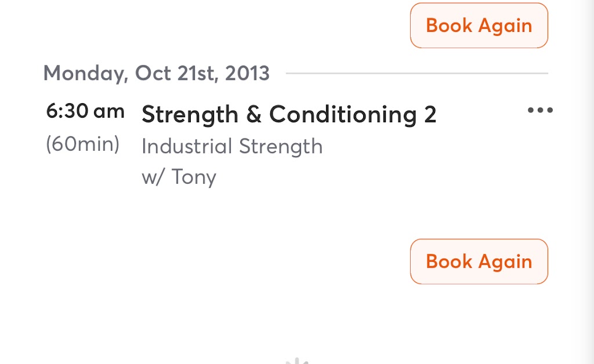Click the year '2013' in the date header
The height and width of the screenshot is (364, 594).
click(247, 74)
